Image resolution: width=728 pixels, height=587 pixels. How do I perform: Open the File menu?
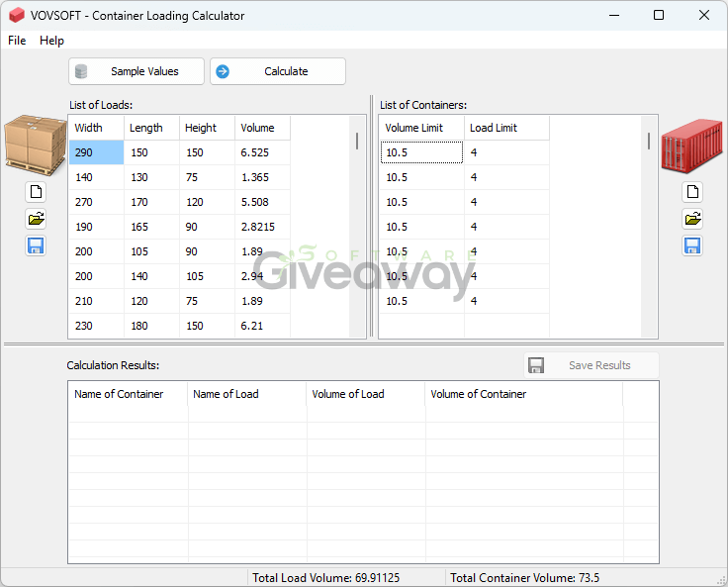(17, 41)
